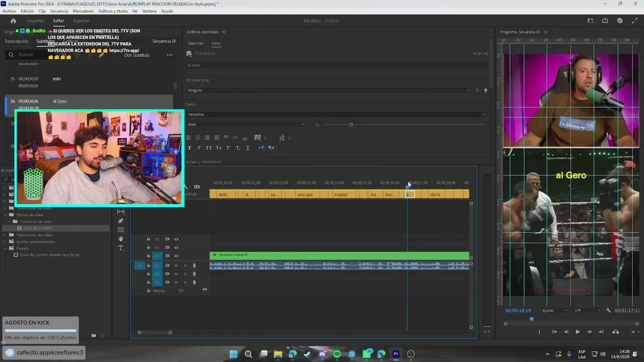Center-align the subtitle text

(198, 138)
